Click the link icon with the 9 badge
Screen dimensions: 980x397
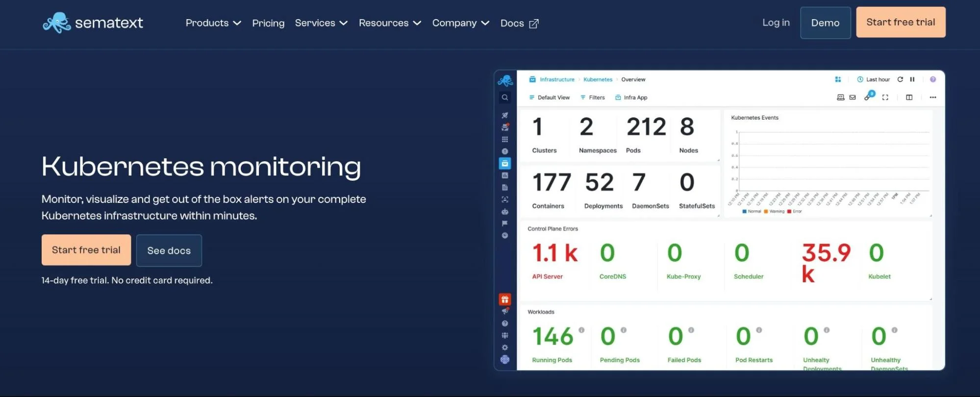click(x=869, y=96)
